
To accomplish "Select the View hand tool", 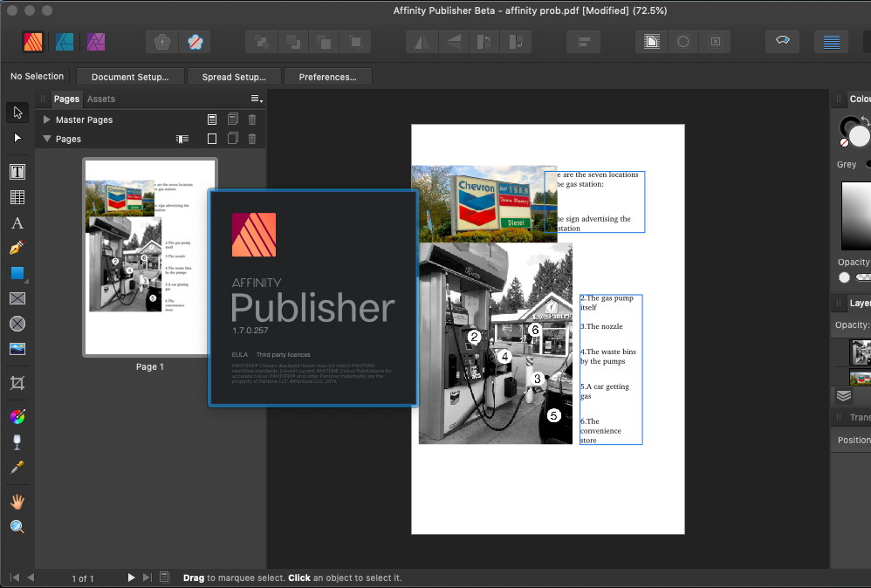I will (17, 502).
